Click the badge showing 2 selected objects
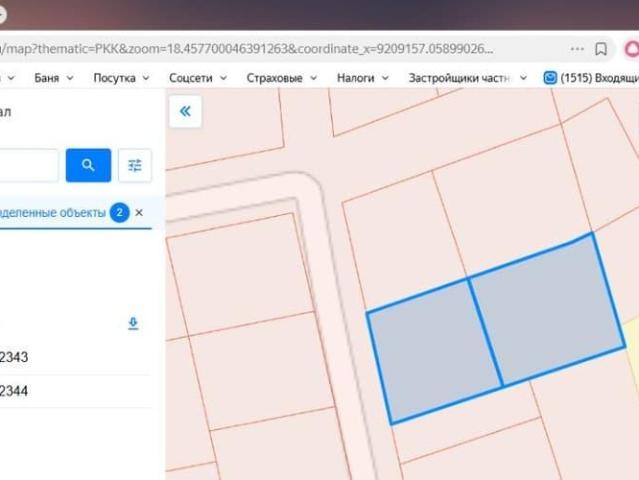Image resolution: width=639 pixels, height=480 pixels. pos(119,212)
